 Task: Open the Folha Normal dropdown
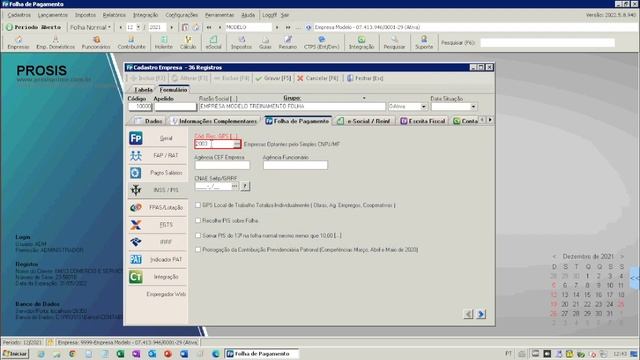click(x=90, y=27)
